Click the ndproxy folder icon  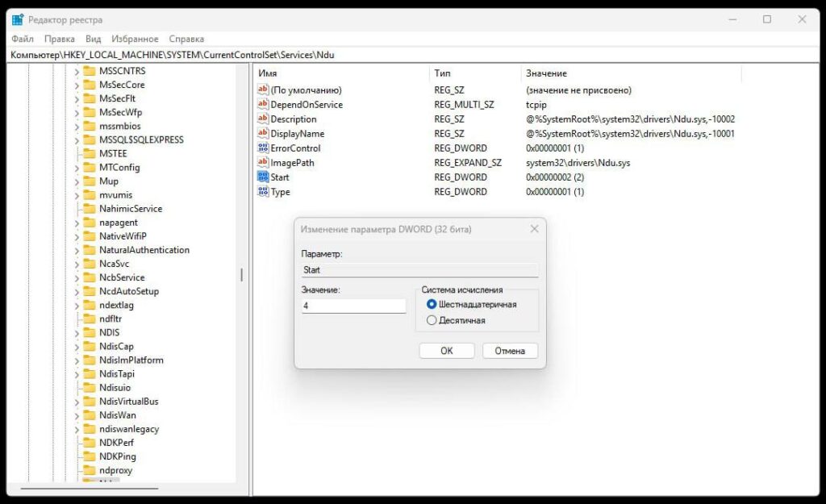click(90, 470)
